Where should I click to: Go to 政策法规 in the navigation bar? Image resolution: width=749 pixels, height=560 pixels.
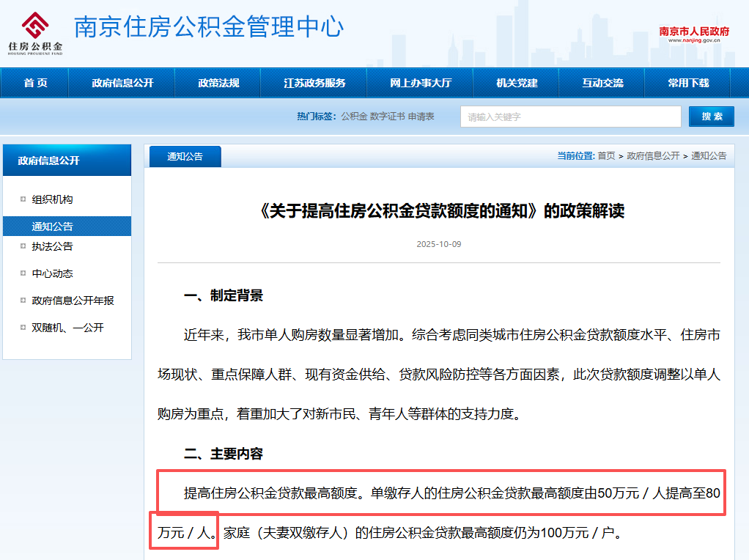pyautogui.click(x=218, y=83)
